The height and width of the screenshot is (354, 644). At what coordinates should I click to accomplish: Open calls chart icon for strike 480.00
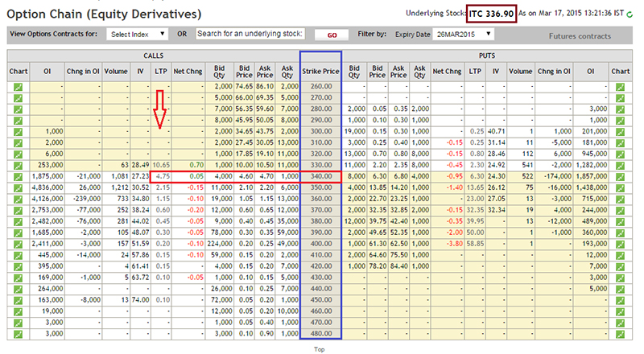pyautogui.click(x=18, y=334)
